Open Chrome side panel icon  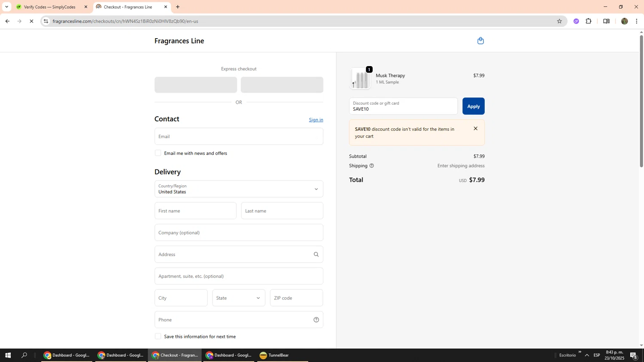(x=606, y=21)
